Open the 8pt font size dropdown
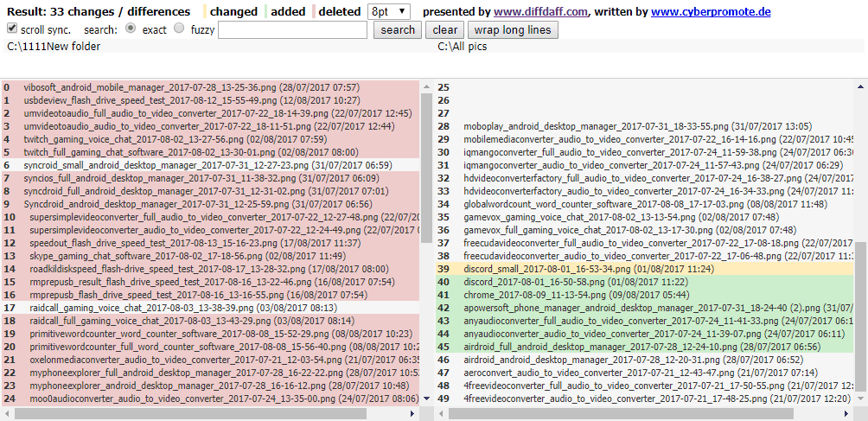Image resolution: width=868 pixels, height=421 pixels. click(388, 11)
